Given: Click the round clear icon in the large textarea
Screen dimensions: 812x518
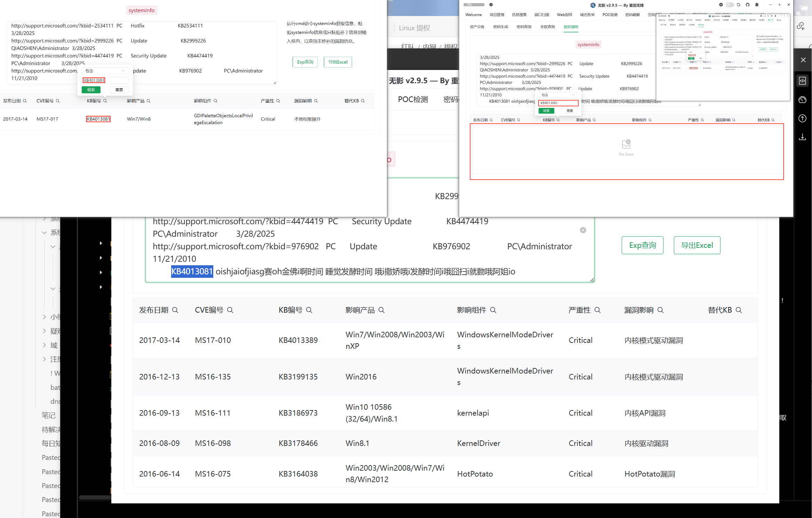Looking at the screenshot, I should tap(583, 230).
